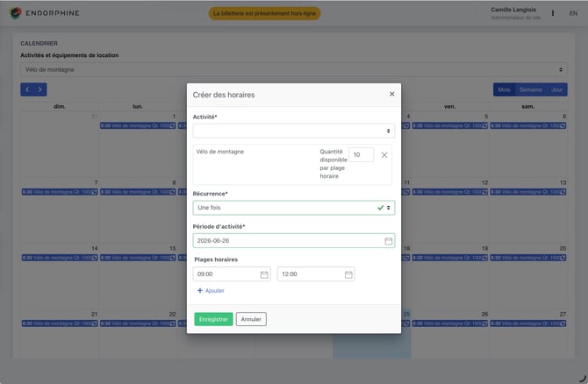
Task: Switch language to EN
Action: [x=573, y=13]
